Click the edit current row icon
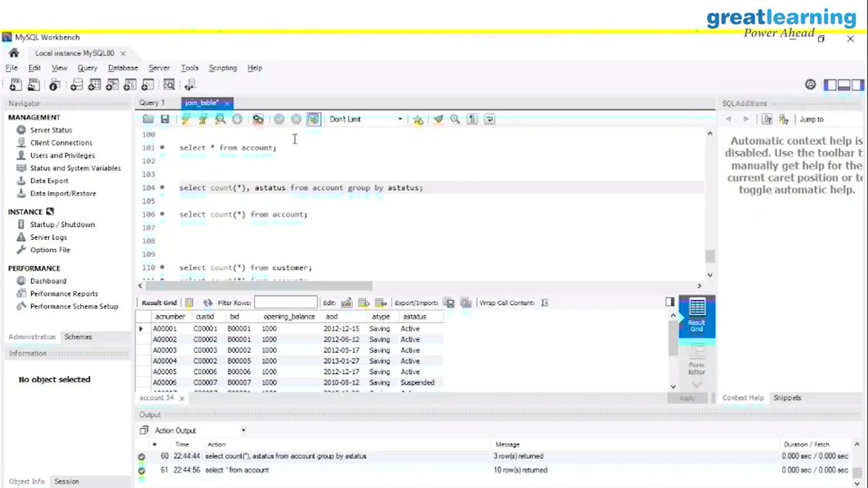This screenshot has height=488, width=868. coord(346,303)
